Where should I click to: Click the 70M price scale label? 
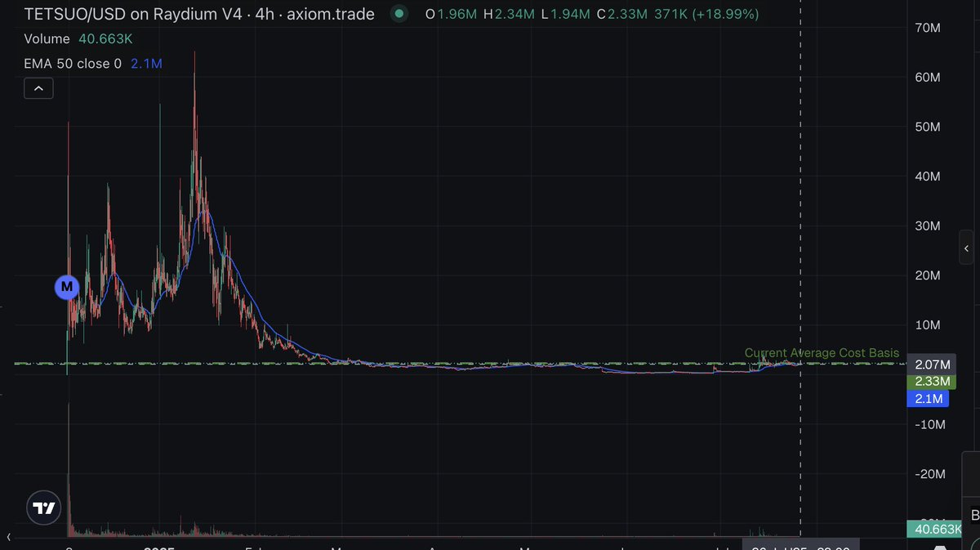pyautogui.click(x=929, y=28)
